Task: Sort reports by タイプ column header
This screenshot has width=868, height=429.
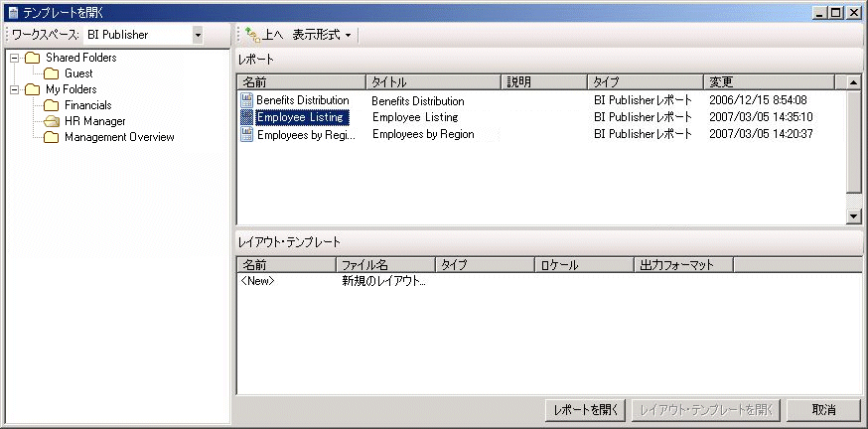Action: point(646,82)
